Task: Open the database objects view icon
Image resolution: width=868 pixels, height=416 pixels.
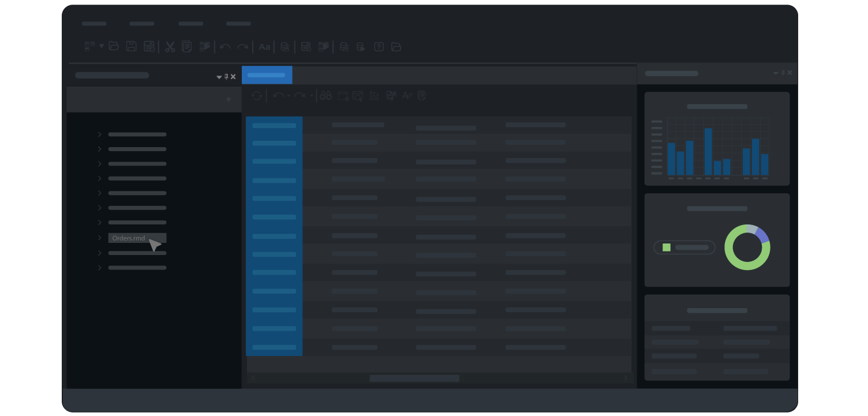Action: [89, 47]
